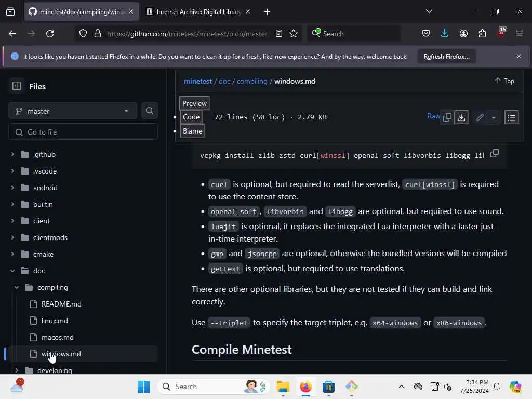Open the Firefox application menu
The height and width of the screenshot is (399, 532).
[x=520, y=34]
